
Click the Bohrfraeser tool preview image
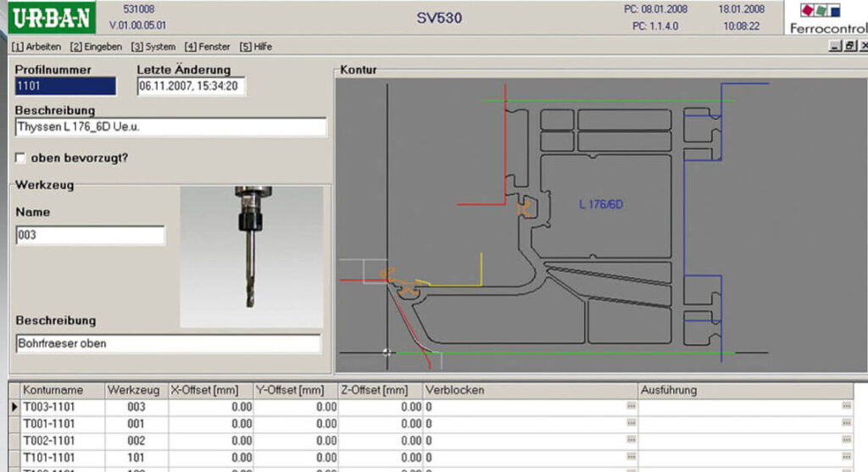point(251,256)
